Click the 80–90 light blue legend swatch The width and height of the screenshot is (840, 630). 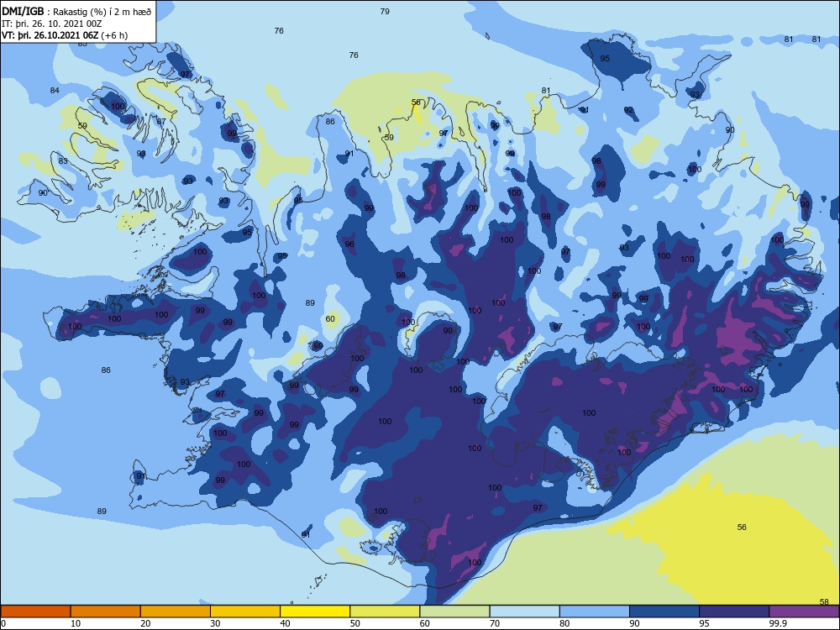click(x=595, y=612)
